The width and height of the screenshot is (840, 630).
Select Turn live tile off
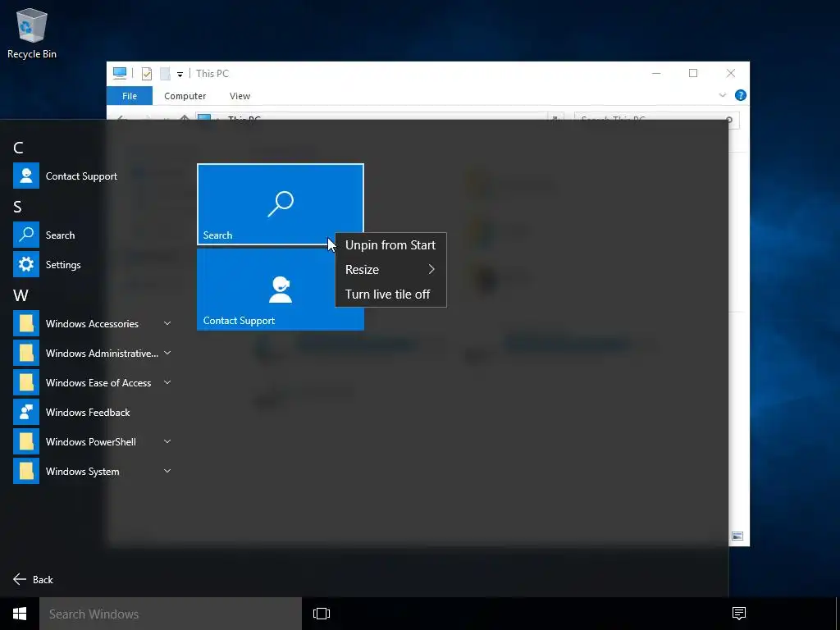pyautogui.click(x=390, y=294)
